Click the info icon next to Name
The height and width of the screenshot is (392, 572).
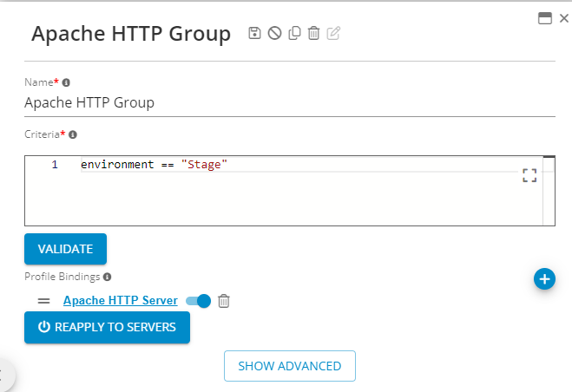[66, 82]
